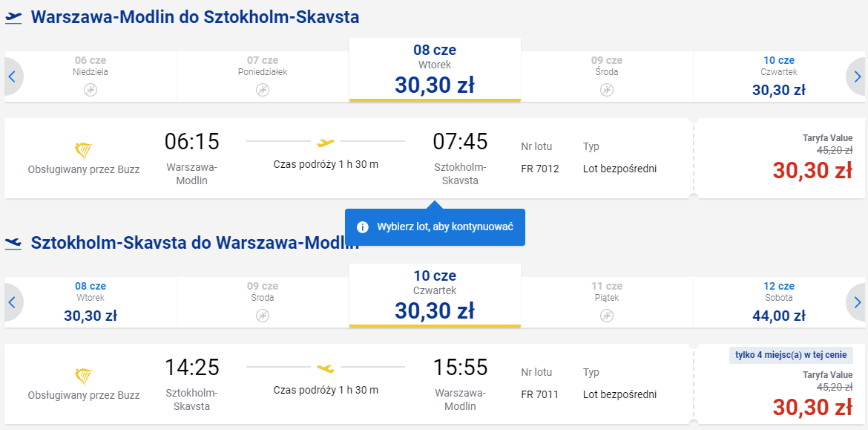Screen dimensions: 868x430
Task: Click 'tylko 4 miejsc(a) w tej cenie' badge
Action: tap(791, 355)
